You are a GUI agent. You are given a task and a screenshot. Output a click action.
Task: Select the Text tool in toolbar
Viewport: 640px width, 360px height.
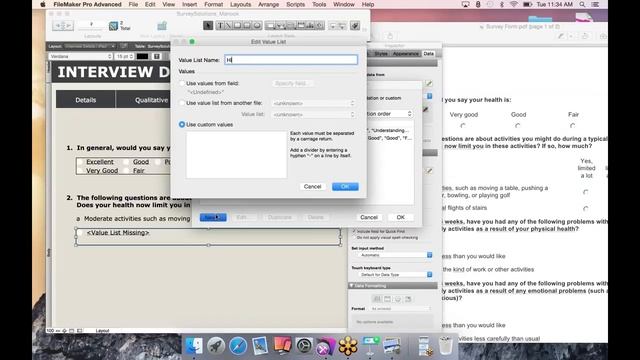(x=220, y=26)
